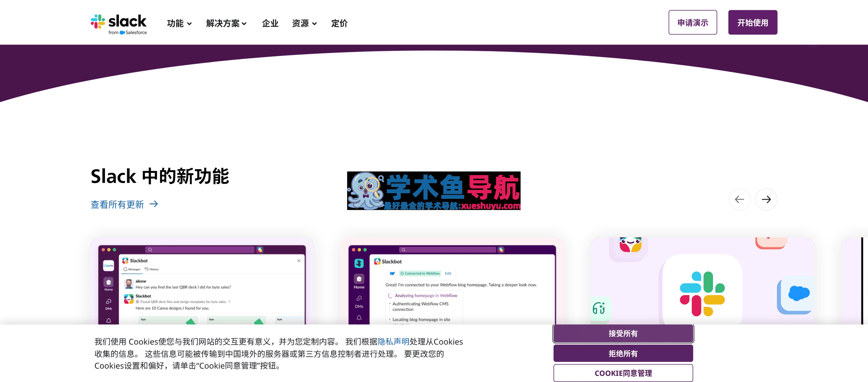Click the Slack logo in the header
This screenshot has width=868, height=382.
(118, 24)
